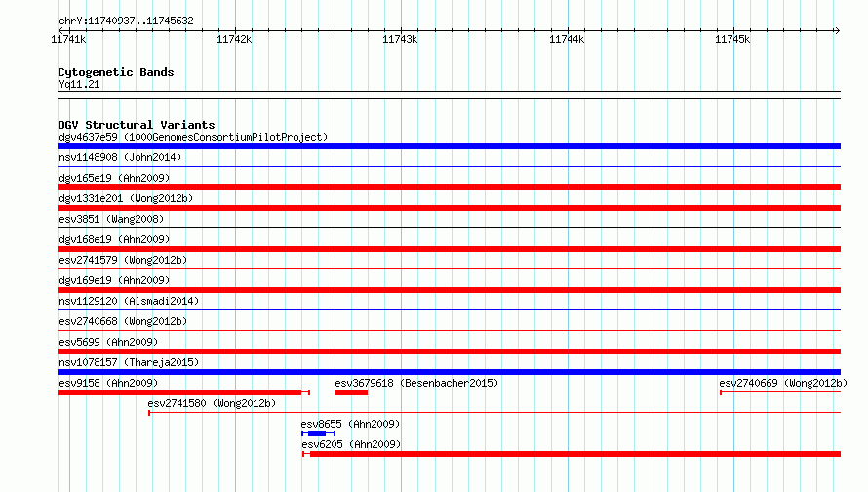
Task: Open variant esv6205 (Ahn2009) label
Action: click(x=351, y=444)
